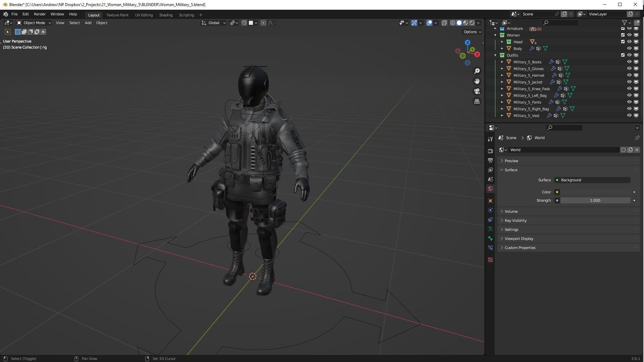This screenshot has width=644, height=362.
Task: Switch to UV Editing workspace
Action: 144,15
